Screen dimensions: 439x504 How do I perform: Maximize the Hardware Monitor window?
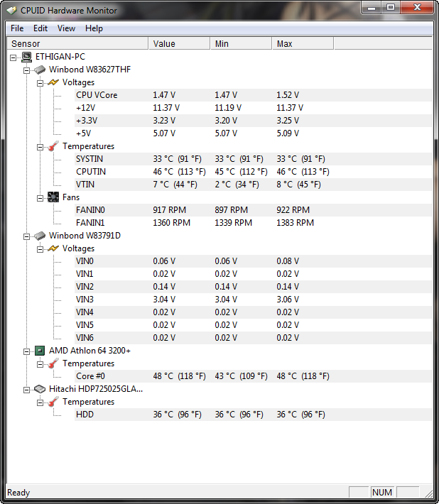(391, 8)
